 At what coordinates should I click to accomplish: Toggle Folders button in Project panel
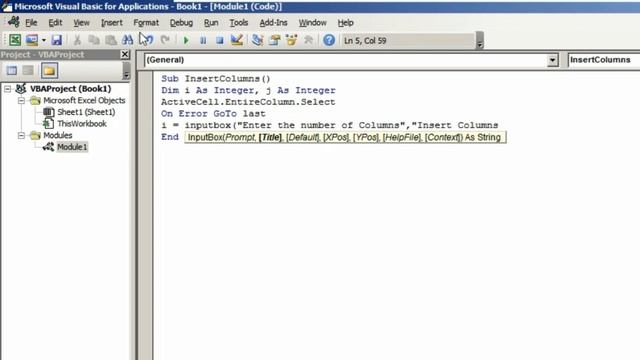click(x=49, y=71)
